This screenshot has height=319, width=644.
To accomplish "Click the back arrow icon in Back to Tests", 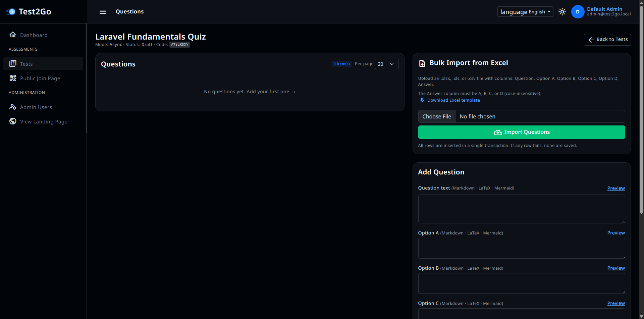I will [591, 40].
